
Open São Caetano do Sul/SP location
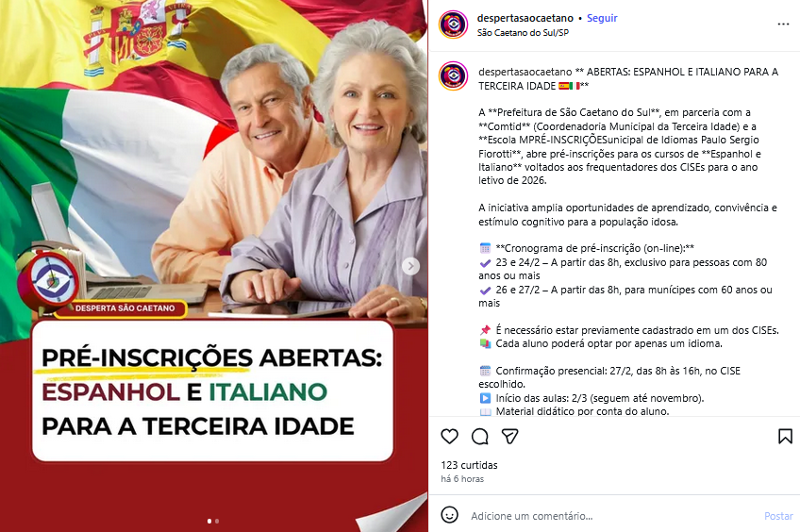pos(523,33)
